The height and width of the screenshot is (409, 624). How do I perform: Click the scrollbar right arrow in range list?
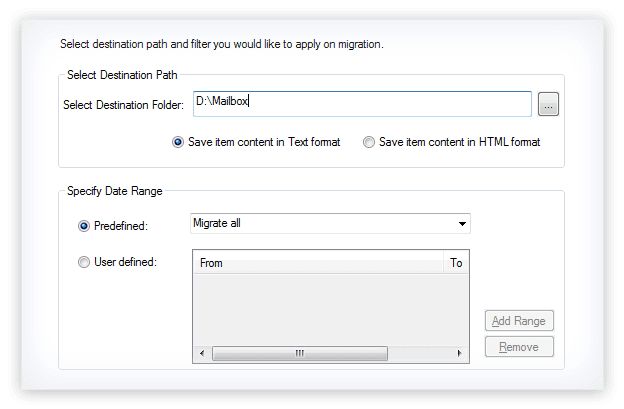tap(459, 353)
